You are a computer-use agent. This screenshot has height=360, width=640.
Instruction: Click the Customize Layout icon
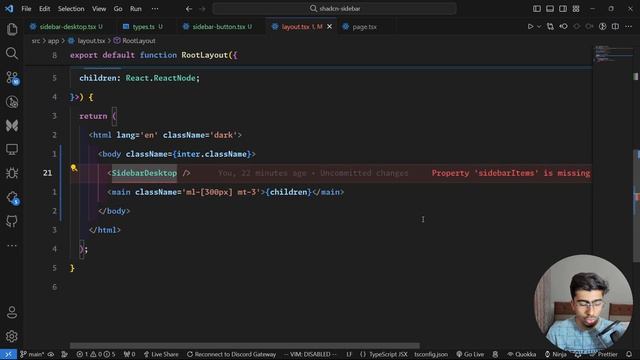click(x=576, y=9)
